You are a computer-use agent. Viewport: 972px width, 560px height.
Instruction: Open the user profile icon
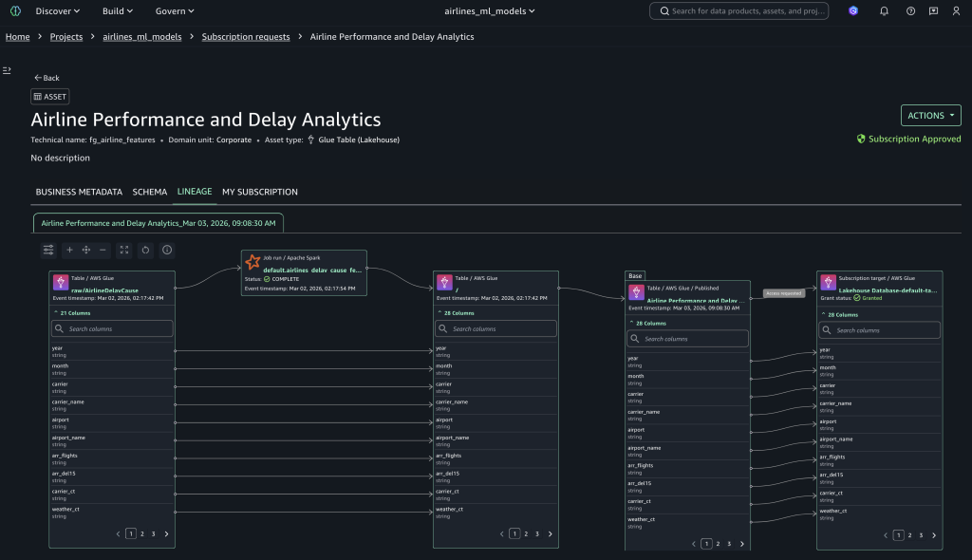[x=958, y=11]
